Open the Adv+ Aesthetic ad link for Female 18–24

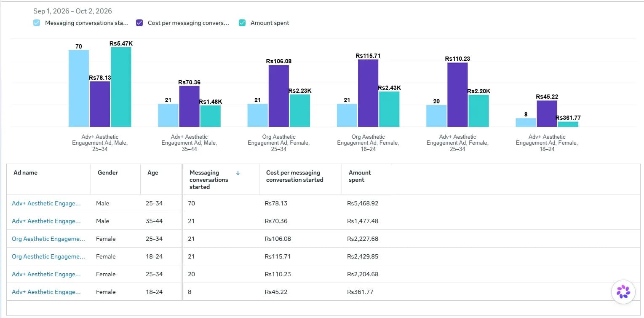coord(46,292)
